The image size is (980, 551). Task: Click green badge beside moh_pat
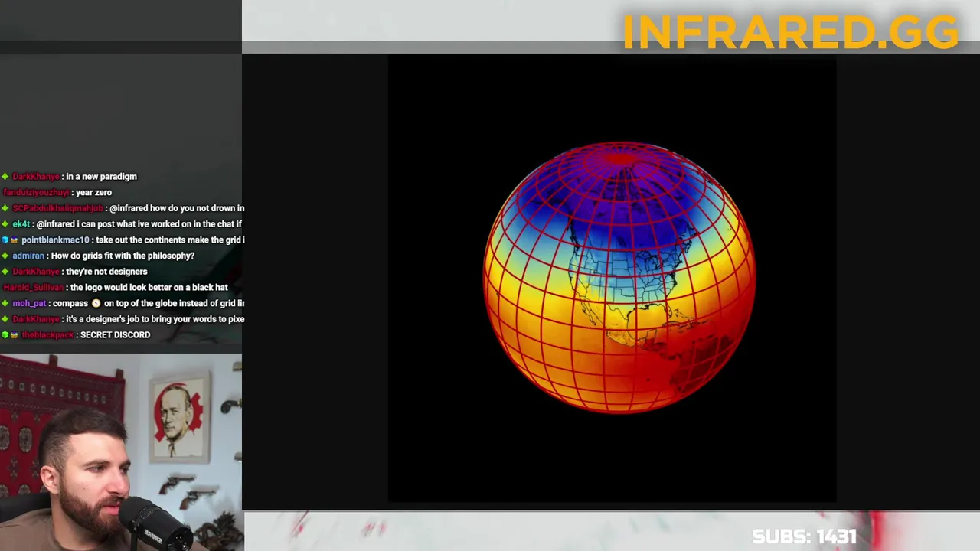tap(5, 304)
